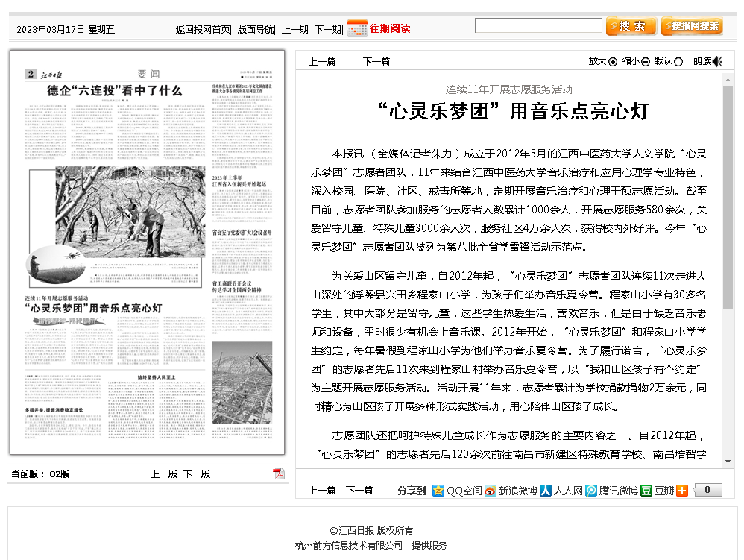Go to 上一版 previous page
Image resolution: width=744 pixels, height=560 pixels.
tap(164, 474)
